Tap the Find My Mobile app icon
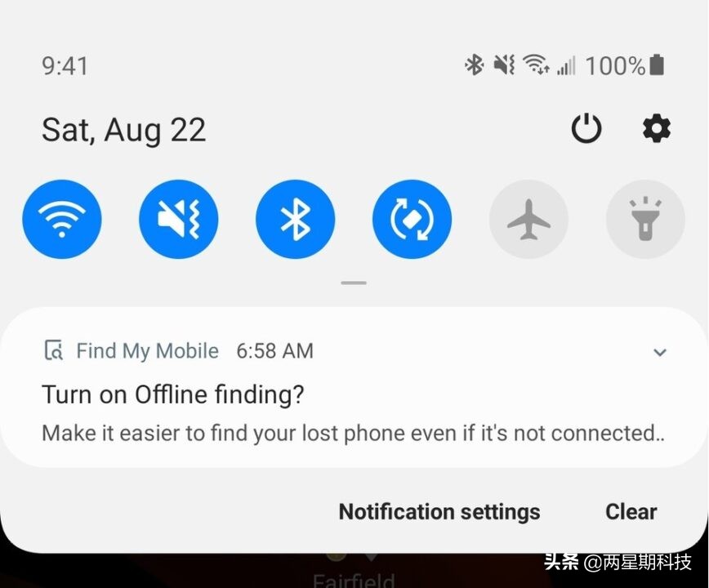This screenshot has width=709, height=588. pos(54,350)
